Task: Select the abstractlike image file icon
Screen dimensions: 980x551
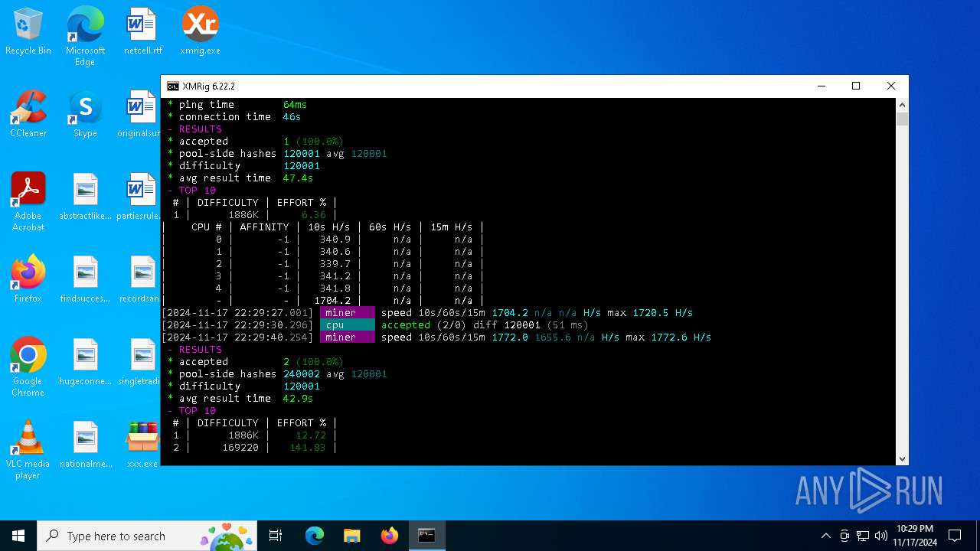Action: pos(85,197)
